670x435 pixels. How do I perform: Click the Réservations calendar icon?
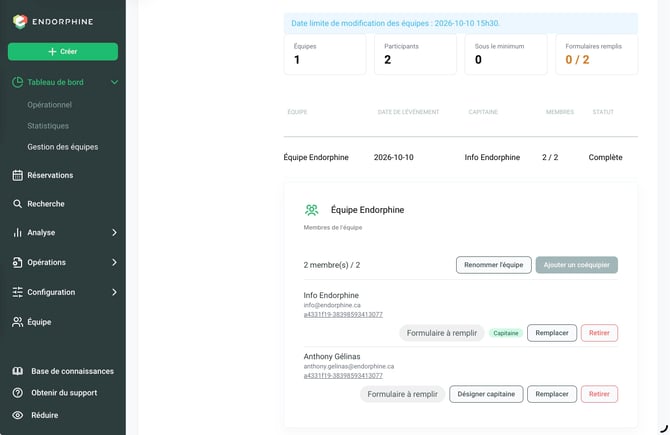18,175
